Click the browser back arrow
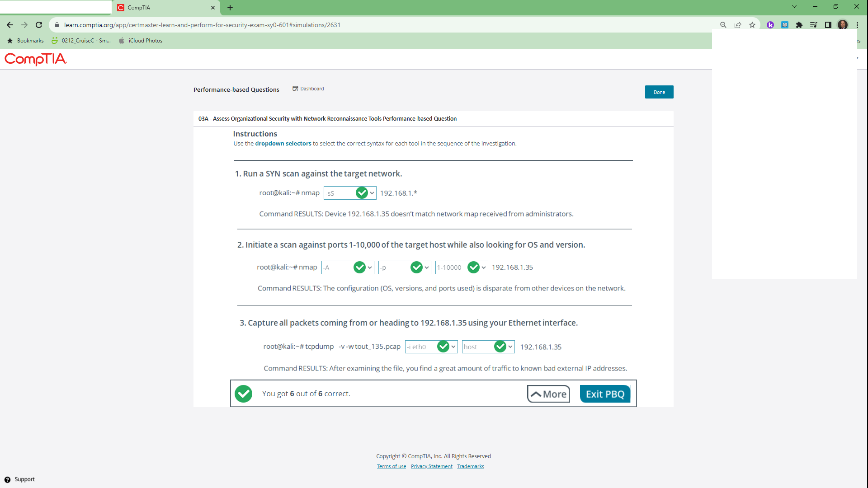The image size is (868, 488). [x=10, y=25]
